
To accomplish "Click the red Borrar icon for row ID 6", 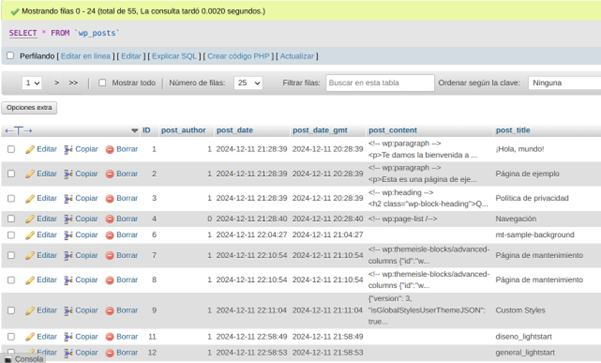I will coord(110,235).
